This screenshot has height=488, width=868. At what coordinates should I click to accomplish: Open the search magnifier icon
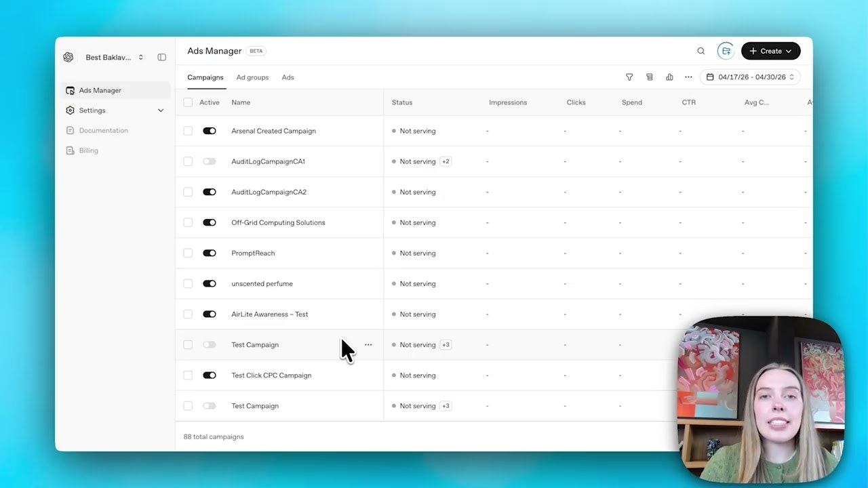pyautogui.click(x=701, y=51)
